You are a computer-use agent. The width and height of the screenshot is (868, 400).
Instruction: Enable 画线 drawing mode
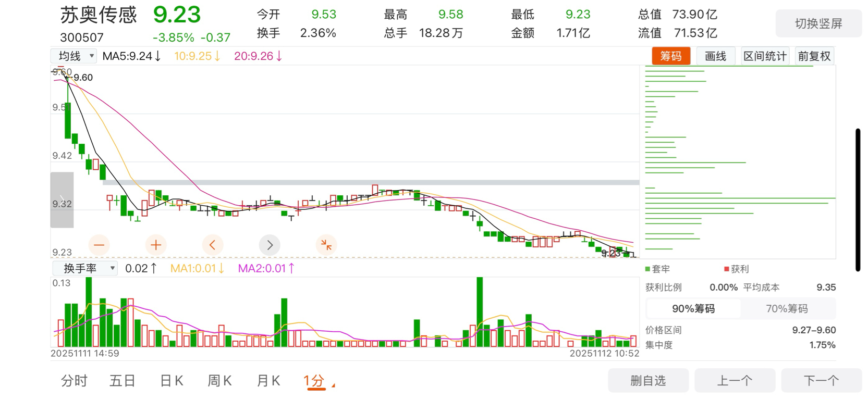[x=715, y=56]
